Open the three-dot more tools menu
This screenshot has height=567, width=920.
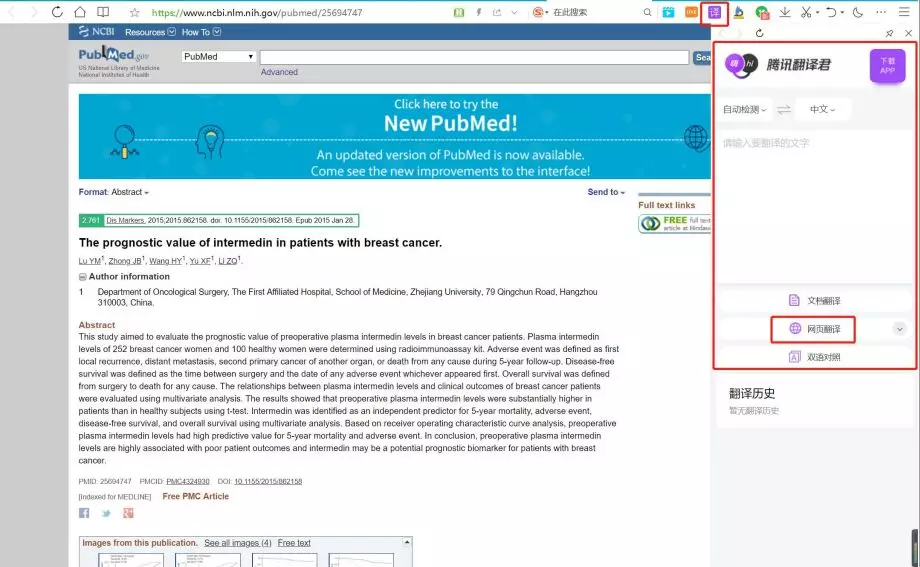881,12
